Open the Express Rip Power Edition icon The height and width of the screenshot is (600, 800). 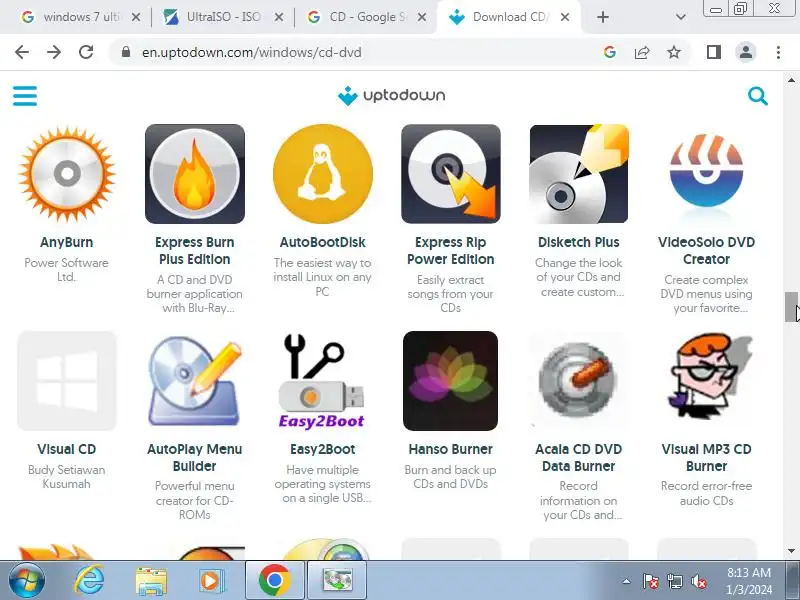[451, 173]
